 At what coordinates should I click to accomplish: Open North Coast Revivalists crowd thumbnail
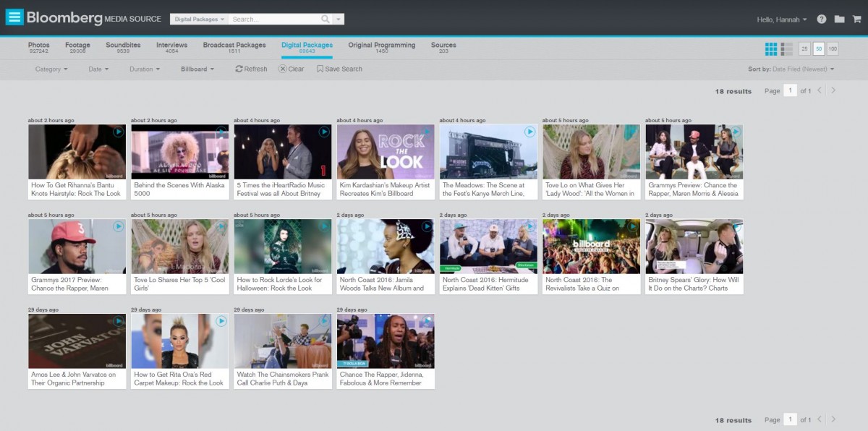[x=591, y=247]
